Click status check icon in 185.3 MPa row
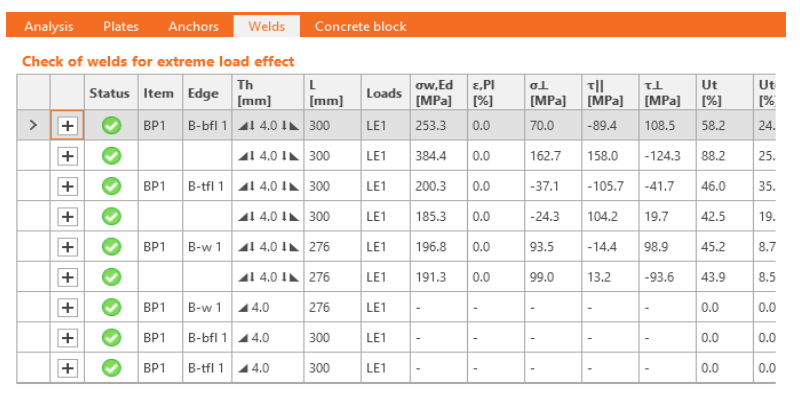The image size is (800, 400). pyautogui.click(x=112, y=216)
